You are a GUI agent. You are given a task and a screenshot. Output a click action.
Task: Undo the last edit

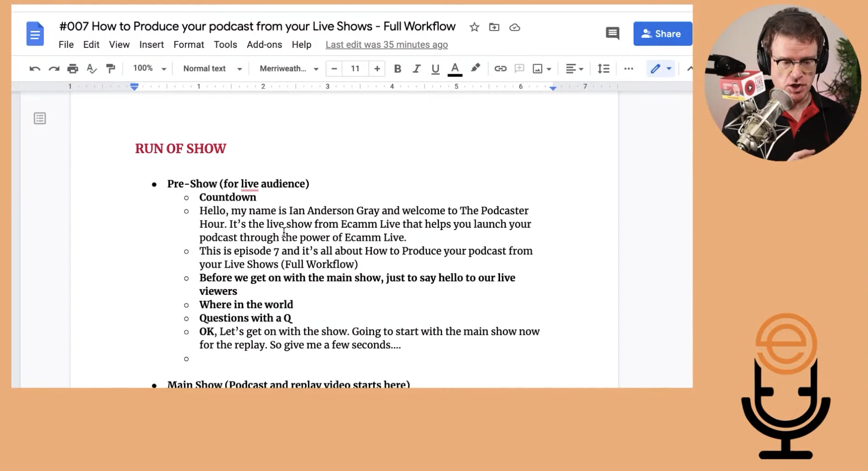coord(34,68)
